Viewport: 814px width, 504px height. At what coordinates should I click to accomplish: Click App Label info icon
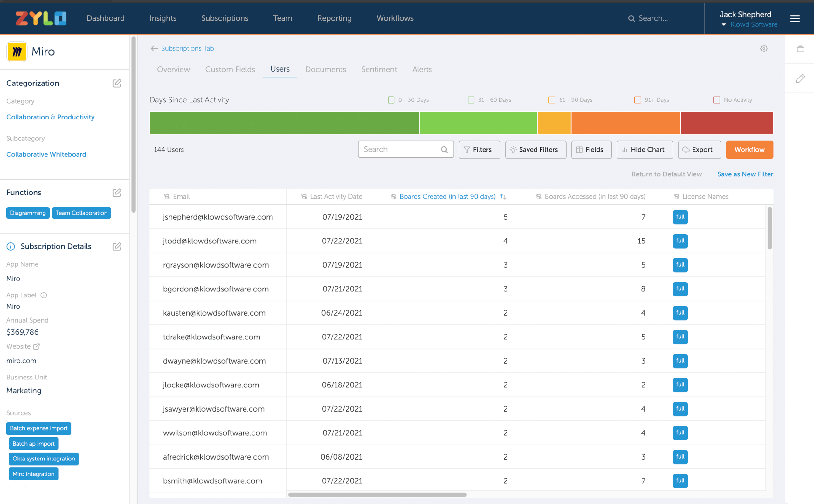tap(44, 295)
